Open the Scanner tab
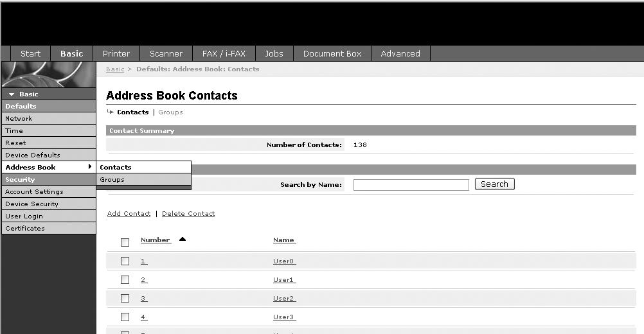Viewport: 644px width, 334px height. click(x=166, y=54)
